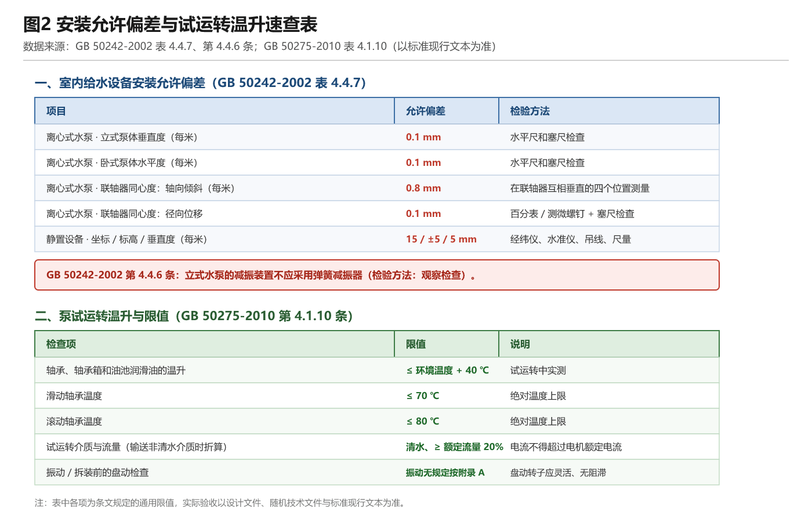Click 盘动转子应灵活、无阻滞
This screenshot has height=522, width=812.
coord(558,473)
